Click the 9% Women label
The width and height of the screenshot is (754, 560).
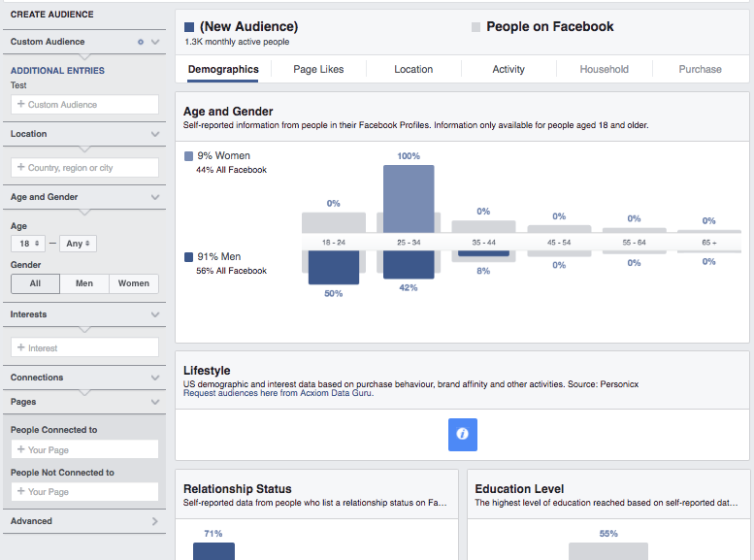(223, 156)
